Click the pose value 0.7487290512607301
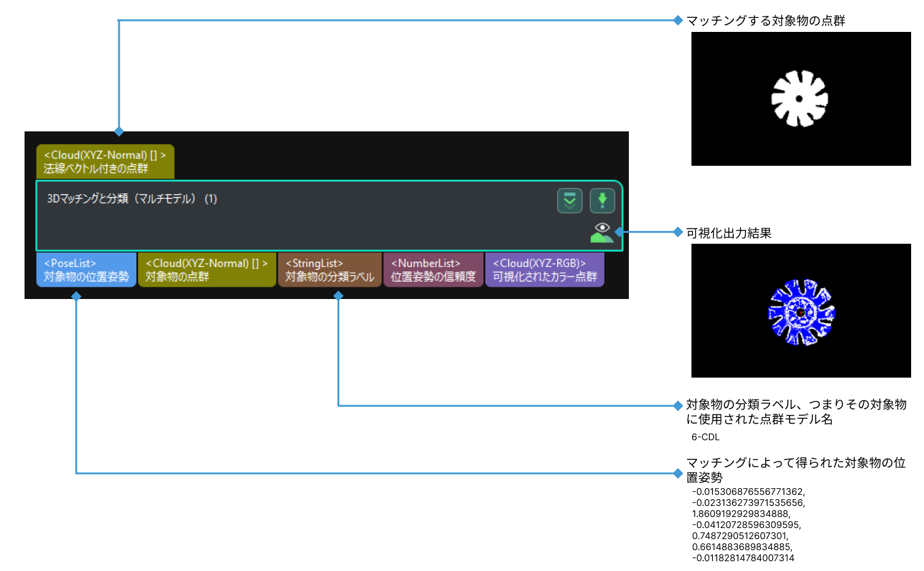Image resolution: width=924 pixels, height=571 pixels. click(740, 536)
